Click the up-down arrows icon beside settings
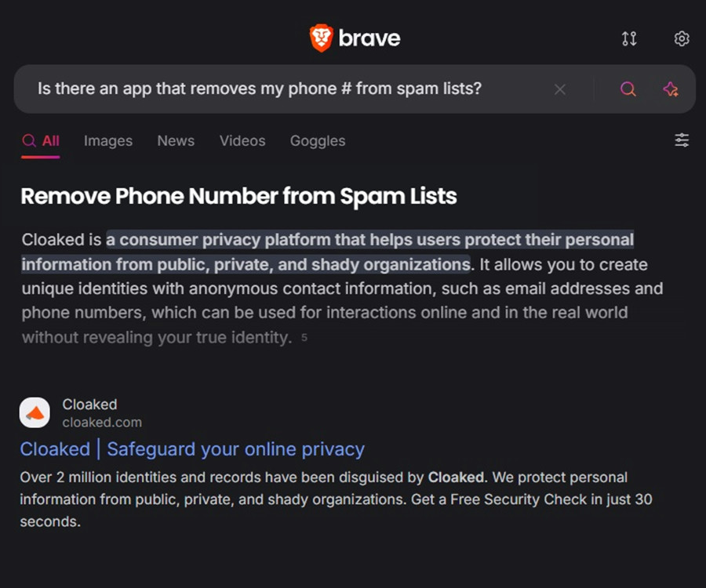The image size is (706, 588). click(x=629, y=38)
